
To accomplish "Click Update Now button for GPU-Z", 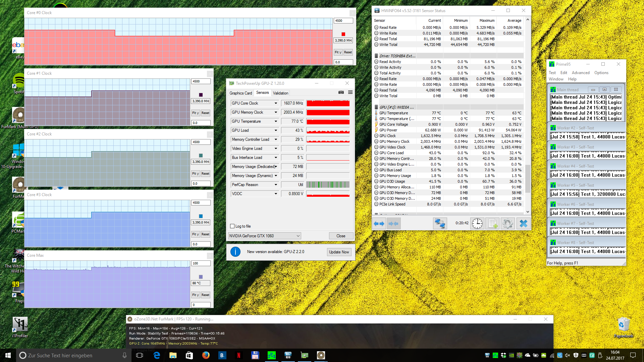I will [x=339, y=252].
